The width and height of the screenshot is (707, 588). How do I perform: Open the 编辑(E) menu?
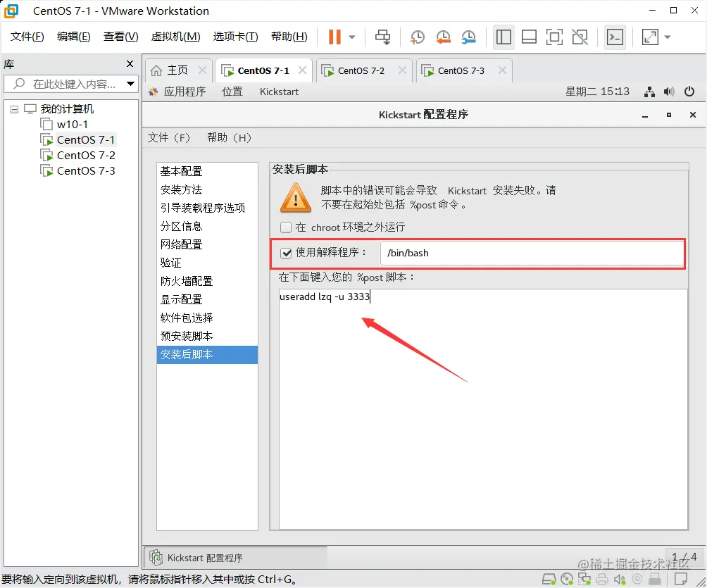73,37
